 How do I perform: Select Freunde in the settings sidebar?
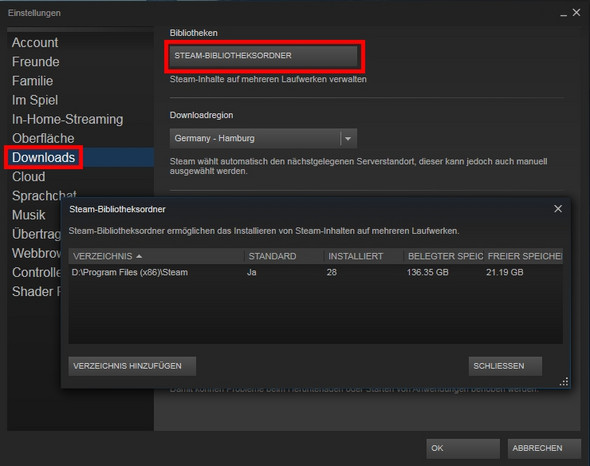pyautogui.click(x=36, y=62)
